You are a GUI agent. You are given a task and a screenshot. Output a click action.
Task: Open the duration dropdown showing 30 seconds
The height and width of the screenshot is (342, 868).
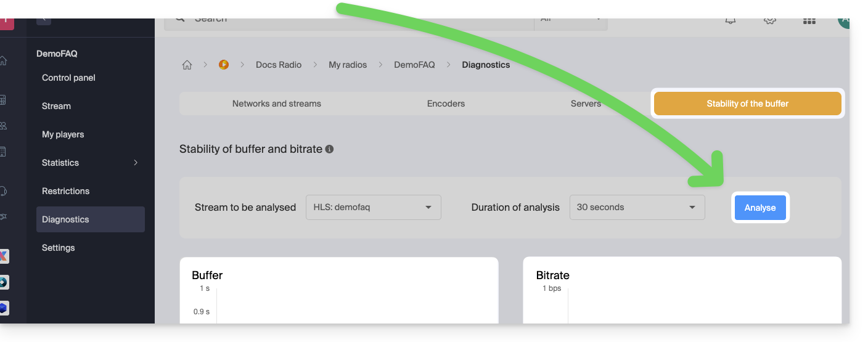click(x=637, y=208)
